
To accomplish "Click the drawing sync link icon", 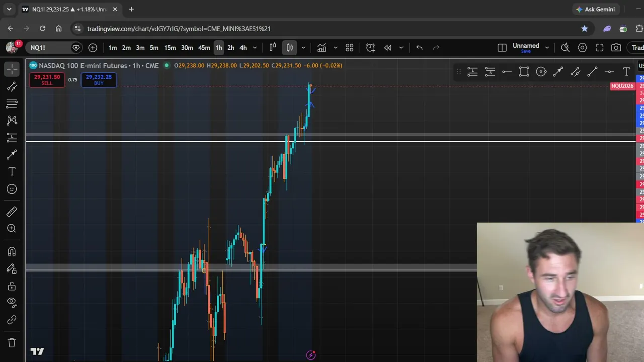I will click(x=12, y=320).
